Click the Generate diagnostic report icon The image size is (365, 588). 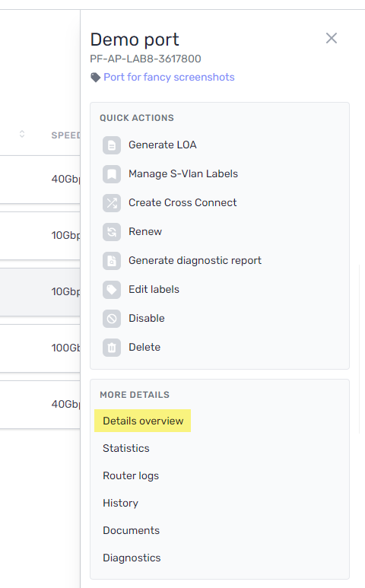[112, 261]
